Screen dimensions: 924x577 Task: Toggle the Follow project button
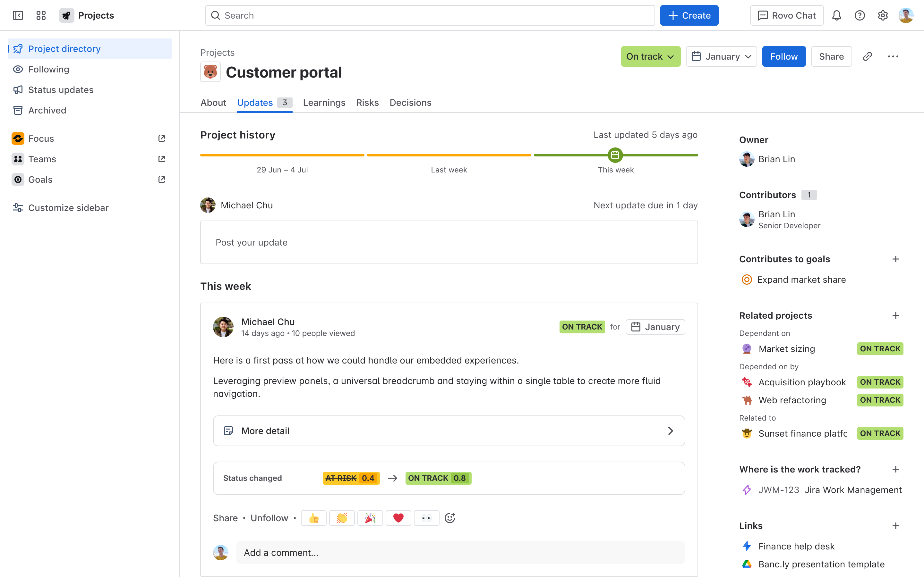tap(783, 56)
